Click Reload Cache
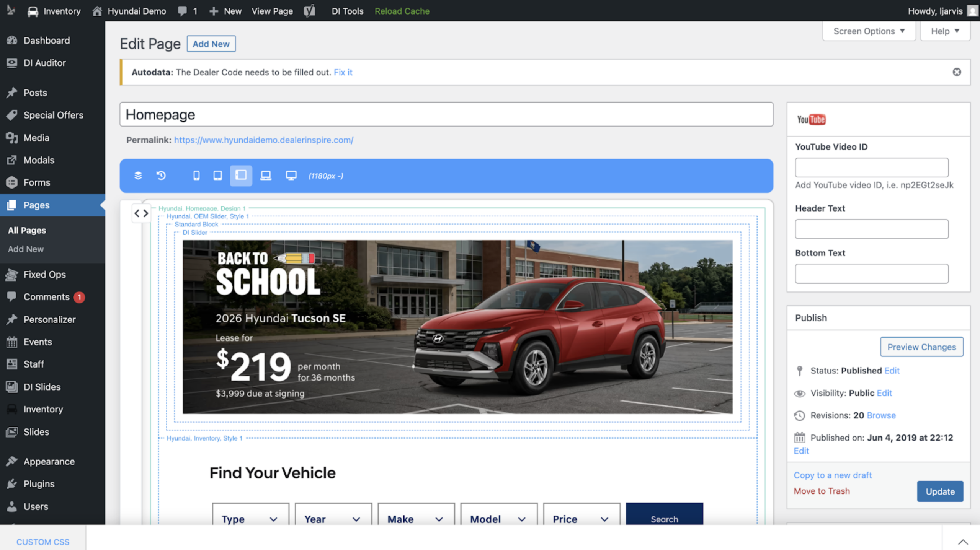Screen dimensions: 980x550 [402, 11]
